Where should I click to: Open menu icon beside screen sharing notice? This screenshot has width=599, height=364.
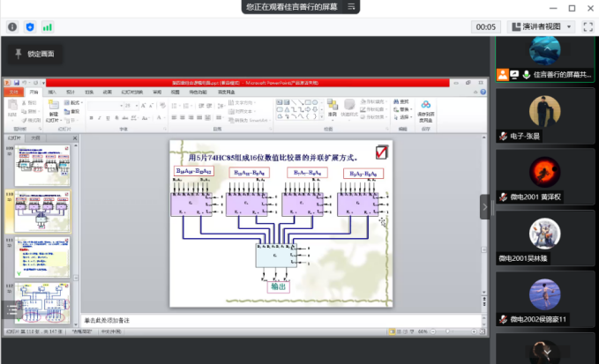(x=351, y=6)
